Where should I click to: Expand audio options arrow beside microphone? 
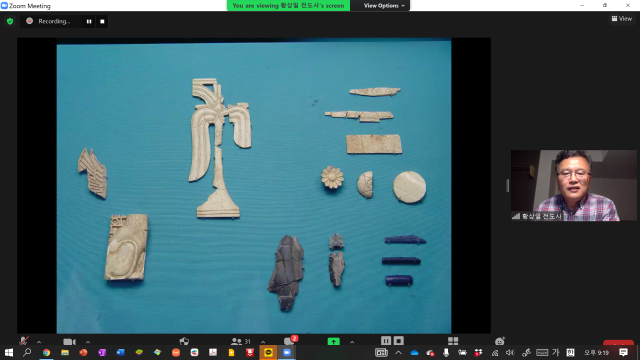[x=39, y=342]
